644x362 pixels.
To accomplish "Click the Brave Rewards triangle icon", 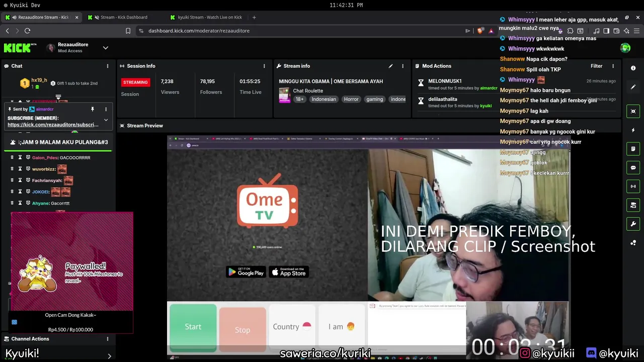I will click(491, 31).
